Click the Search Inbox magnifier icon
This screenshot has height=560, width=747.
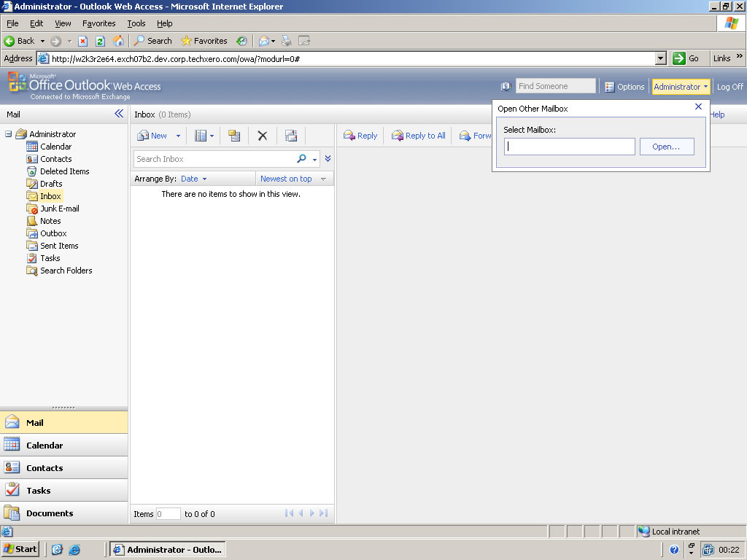pyautogui.click(x=301, y=159)
